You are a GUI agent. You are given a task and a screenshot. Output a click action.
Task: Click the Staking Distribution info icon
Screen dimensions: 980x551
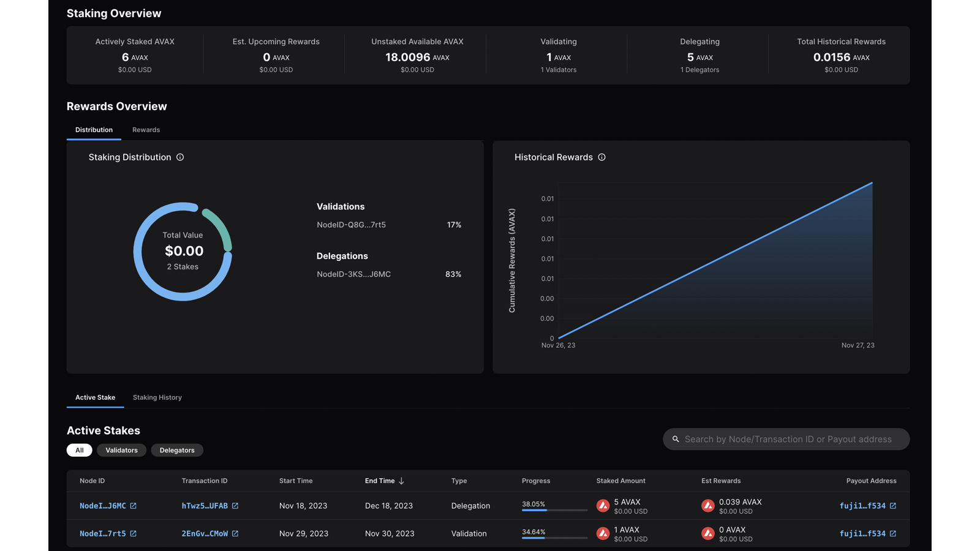180,157
